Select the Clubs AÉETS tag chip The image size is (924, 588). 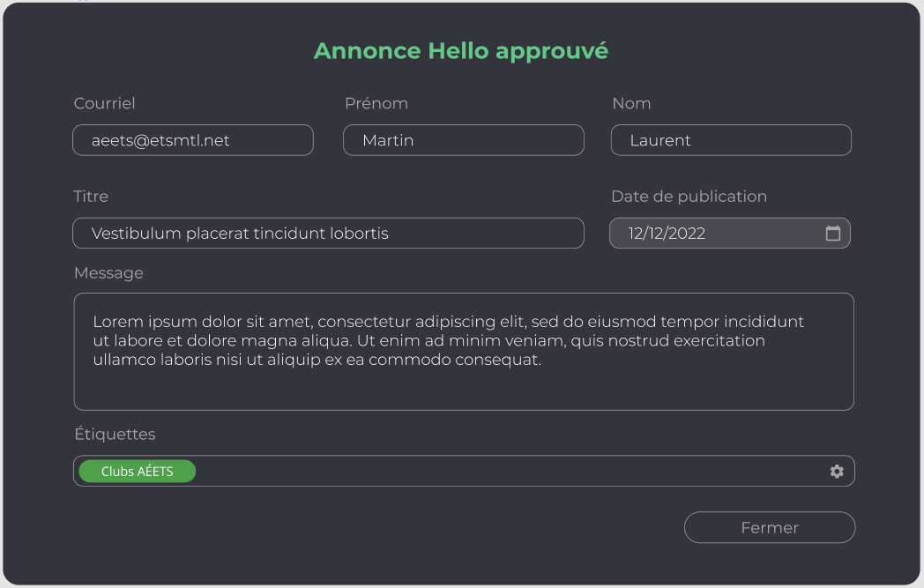coord(138,472)
